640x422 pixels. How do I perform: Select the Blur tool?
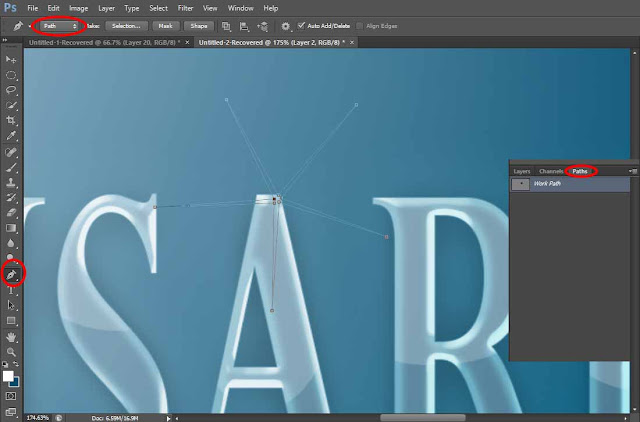[x=11, y=244]
